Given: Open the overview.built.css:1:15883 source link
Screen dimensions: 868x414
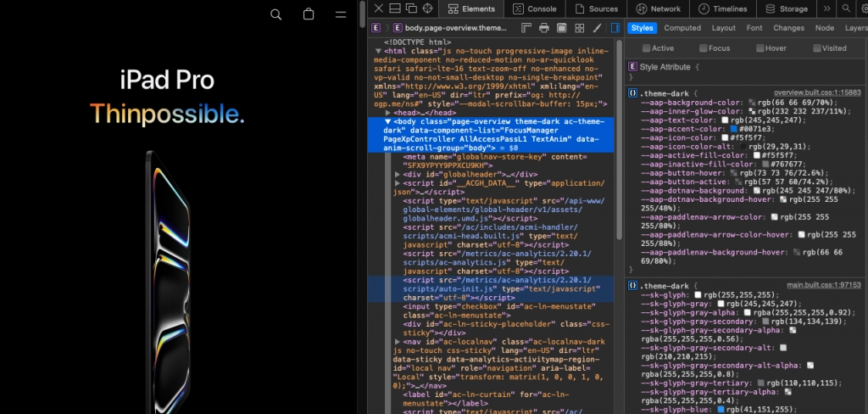Looking at the screenshot, I should coord(817,93).
